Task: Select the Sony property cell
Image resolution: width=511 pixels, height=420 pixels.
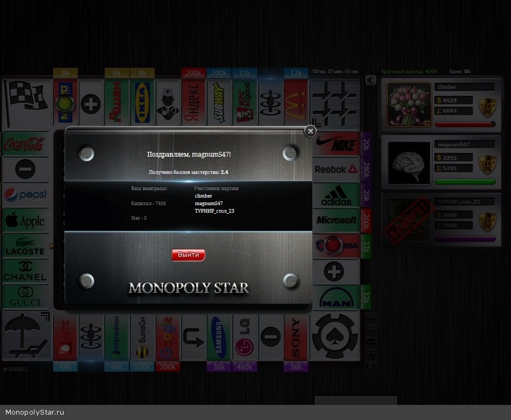Action: 296,338
